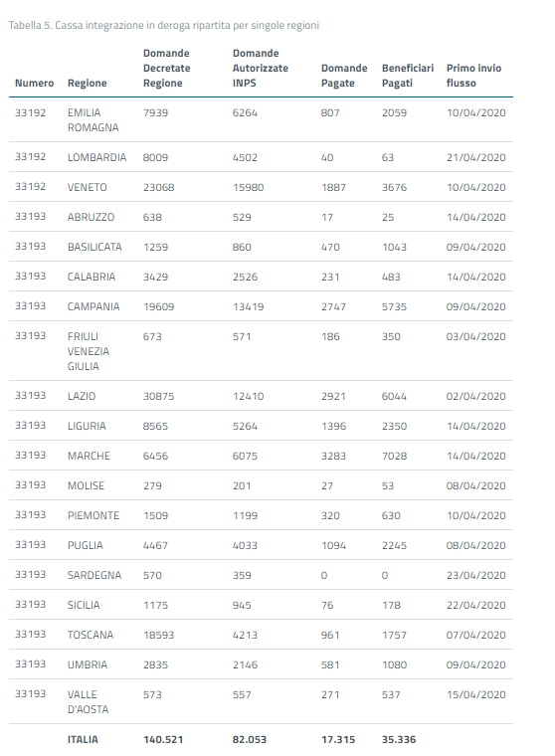Click the Domande Decretate Regione header
This screenshot has height=756, width=555.
[x=167, y=68]
